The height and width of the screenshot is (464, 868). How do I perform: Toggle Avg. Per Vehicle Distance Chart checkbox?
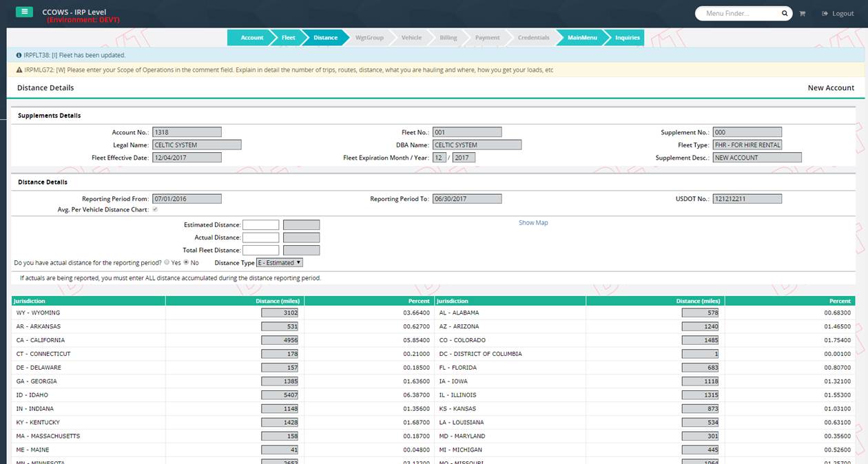(155, 209)
